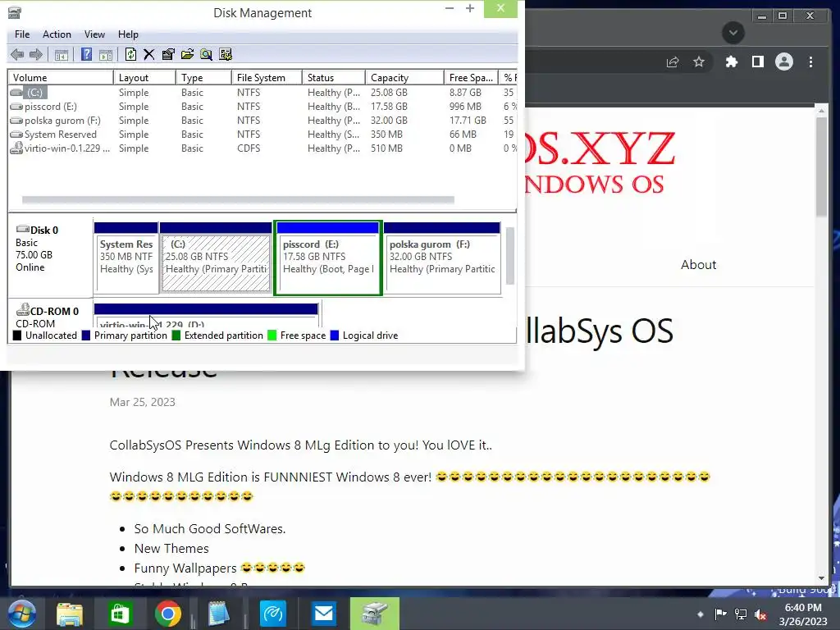This screenshot has width=840, height=630.
Task: Sort by the Layout column header
Action: click(x=144, y=78)
